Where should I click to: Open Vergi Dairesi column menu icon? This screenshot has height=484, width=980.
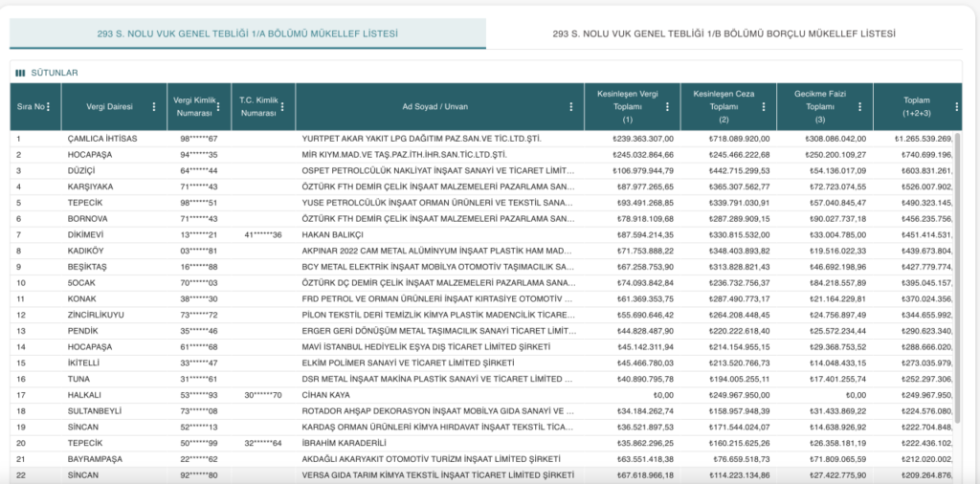coord(154,106)
